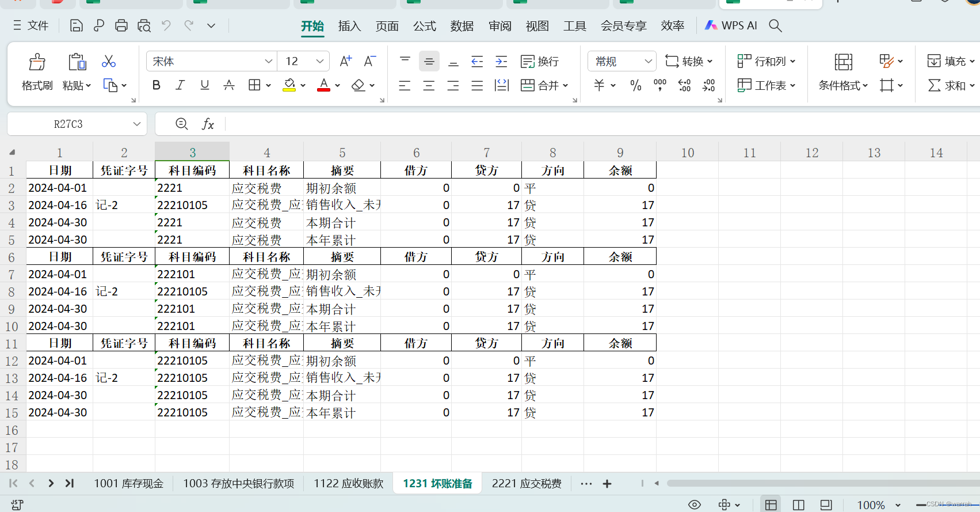Toggle Underline formatting

tap(204, 85)
